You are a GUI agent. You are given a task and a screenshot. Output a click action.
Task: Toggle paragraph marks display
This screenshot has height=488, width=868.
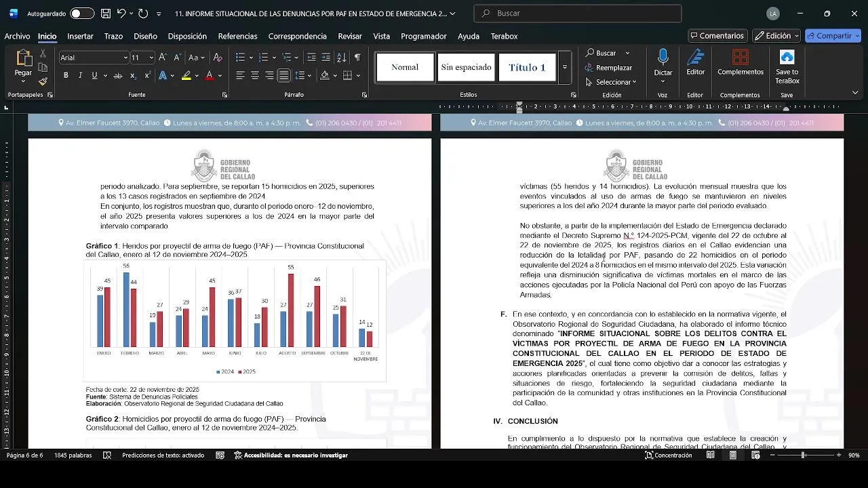tap(357, 58)
